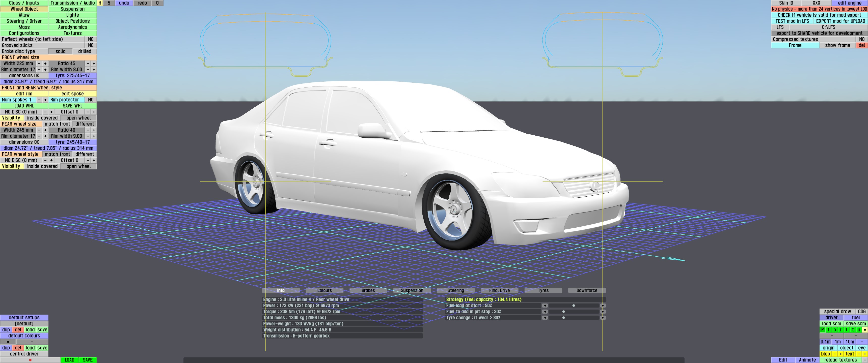Adjust the Fuel load at start slider
The width and height of the screenshot is (868, 363).
574,306
